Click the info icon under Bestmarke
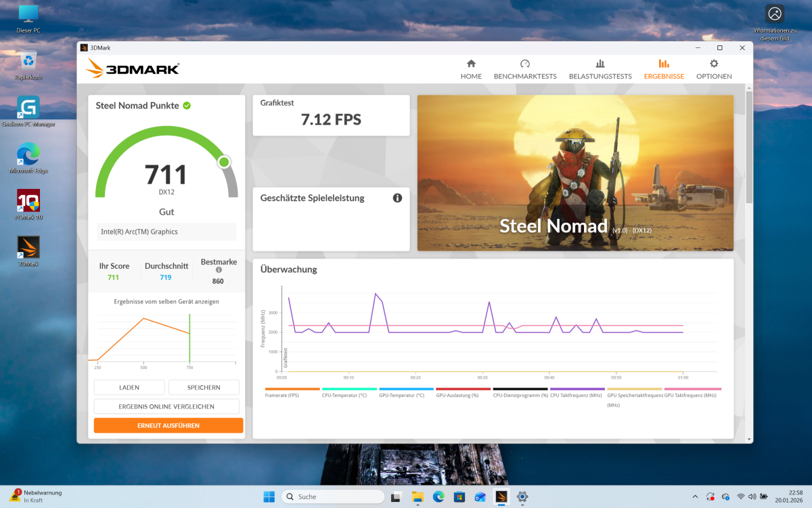Viewport: 812px width, 508px height. coord(219,270)
